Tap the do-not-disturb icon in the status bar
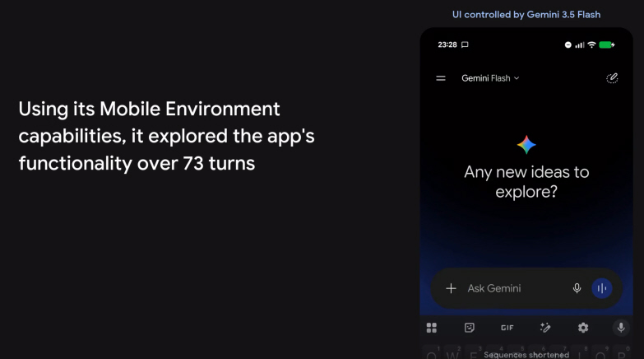The image size is (644, 359). tap(568, 44)
